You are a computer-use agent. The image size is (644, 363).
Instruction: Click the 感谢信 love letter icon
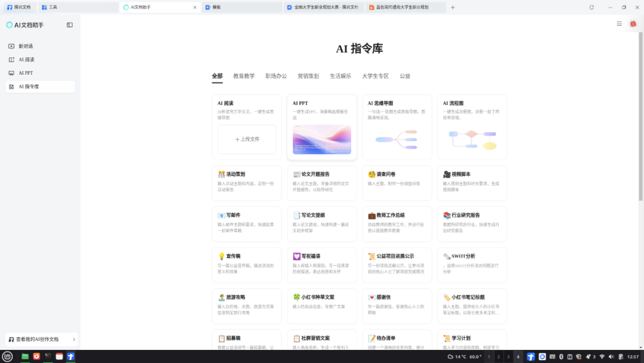(x=371, y=297)
